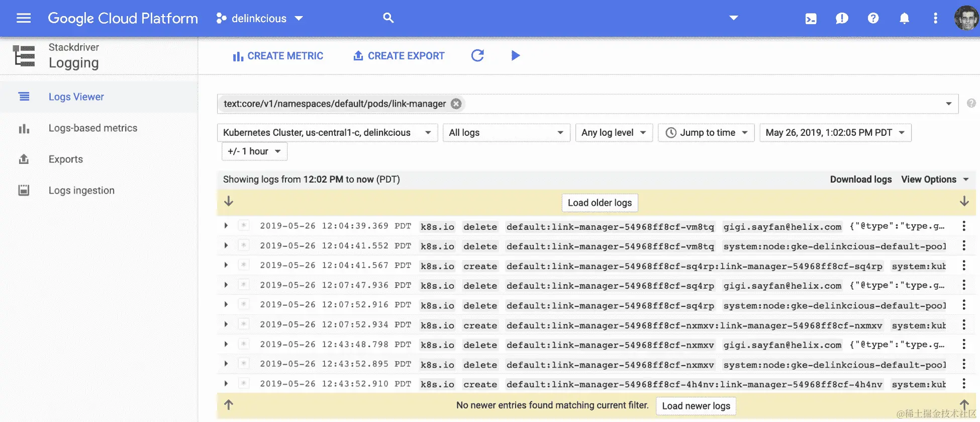The image size is (980, 422).
Task: Open more options for 12:04:41.567 entry
Action: point(964,265)
